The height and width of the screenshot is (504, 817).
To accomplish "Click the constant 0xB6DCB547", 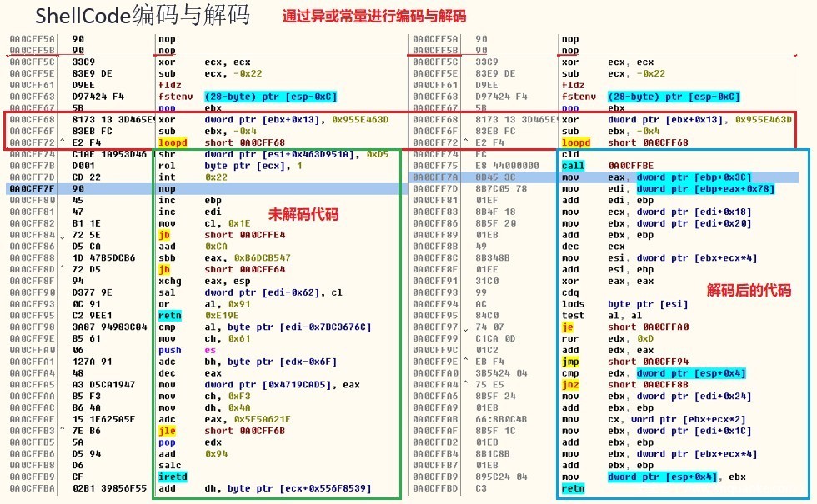I will (262, 257).
